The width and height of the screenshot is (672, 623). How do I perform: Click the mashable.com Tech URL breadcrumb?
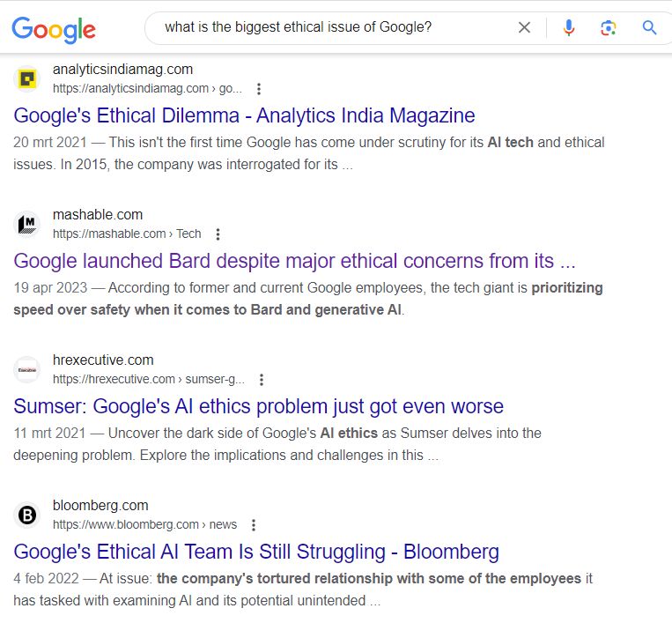tap(127, 234)
